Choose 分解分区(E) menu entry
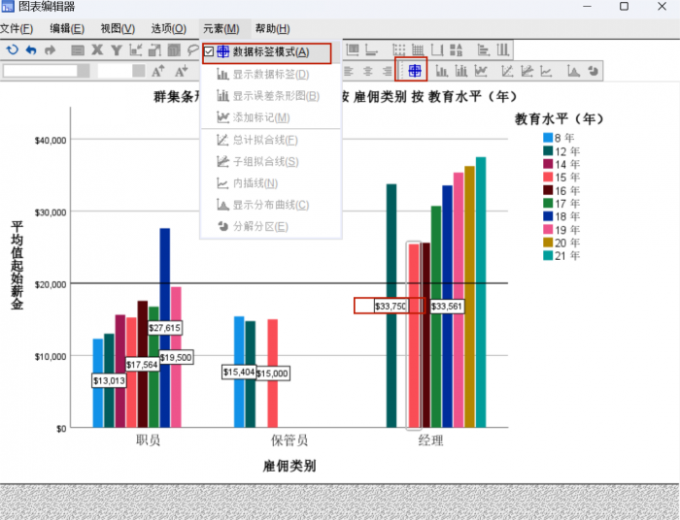This screenshot has height=520, width=680. click(x=271, y=226)
